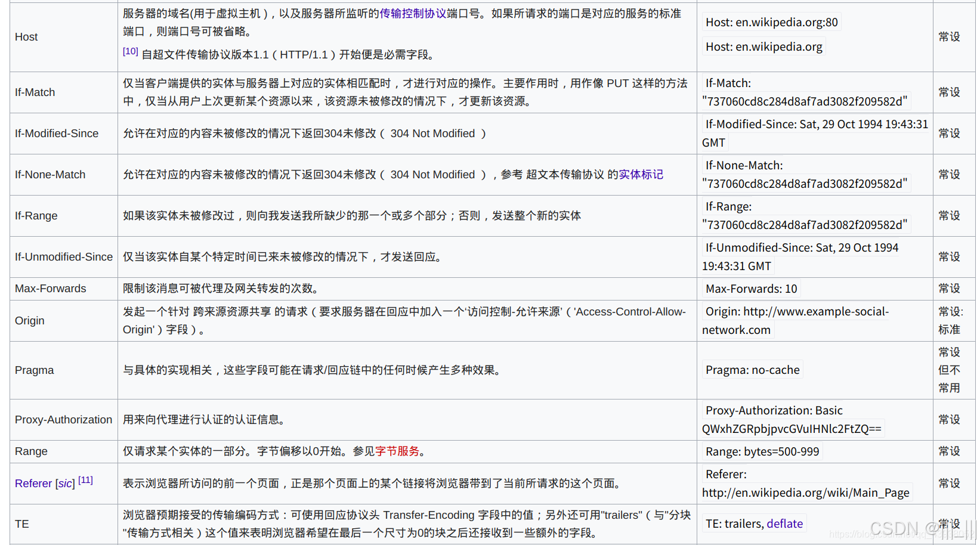Open the 传输控制协议 link in Host row
The height and width of the screenshot is (545, 980).
tap(413, 14)
